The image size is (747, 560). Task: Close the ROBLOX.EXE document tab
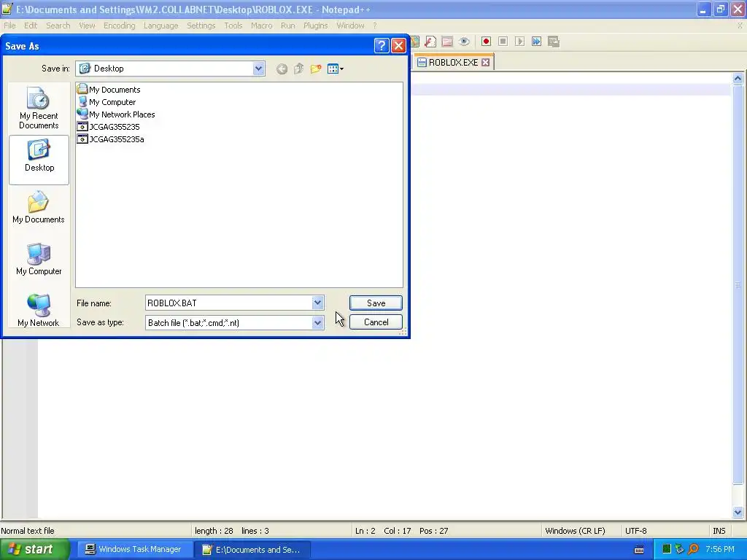click(x=485, y=63)
